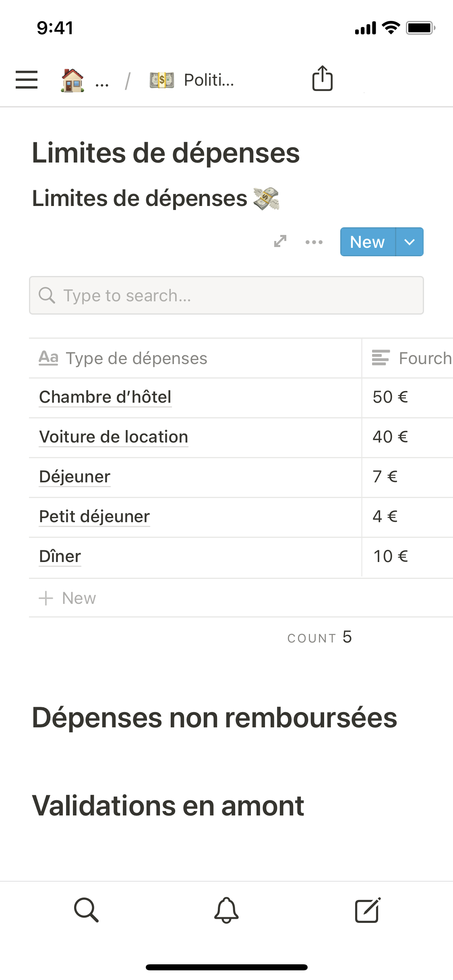Open notifications bell in bottom bar
The image size is (453, 980).
pos(226,910)
